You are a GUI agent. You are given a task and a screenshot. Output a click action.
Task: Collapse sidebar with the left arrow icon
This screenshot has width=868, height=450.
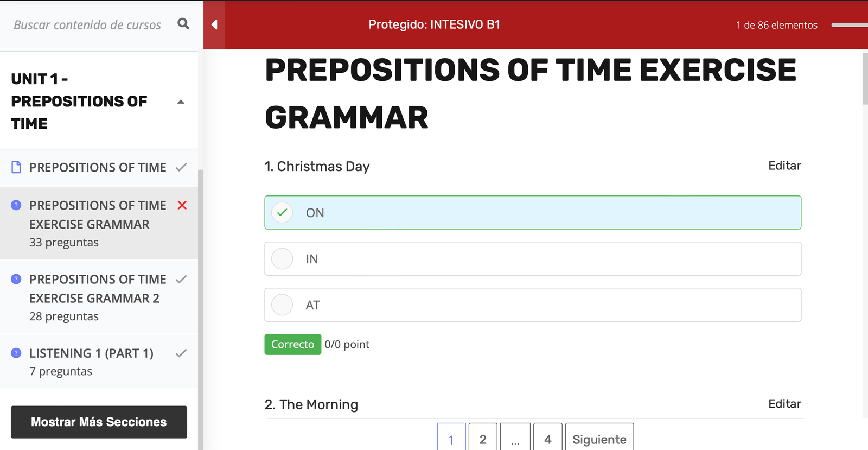tap(214, 25)
